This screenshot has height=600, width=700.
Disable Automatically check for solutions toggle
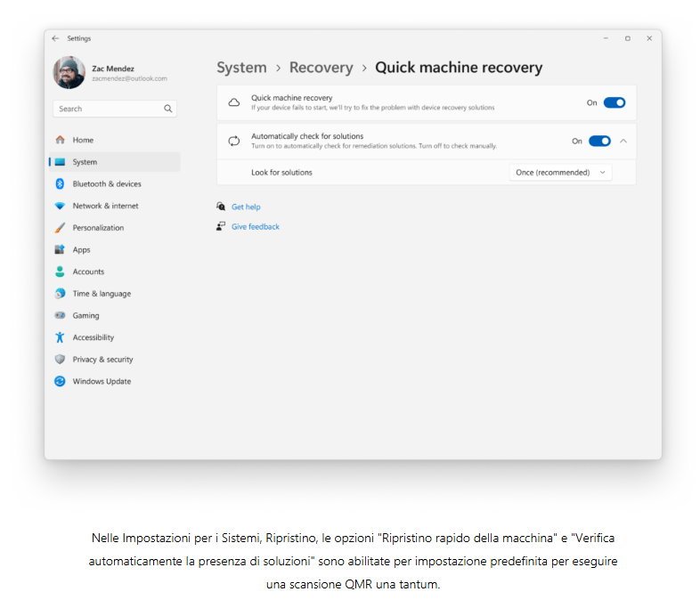(x=599, y=141)
